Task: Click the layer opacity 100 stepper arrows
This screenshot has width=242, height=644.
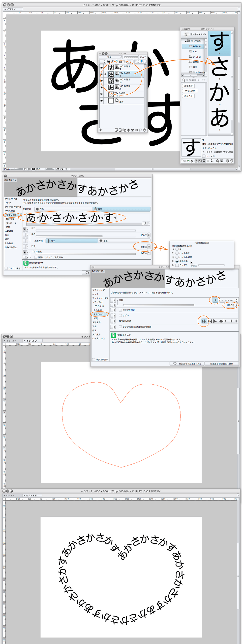Action: (145, 57)
